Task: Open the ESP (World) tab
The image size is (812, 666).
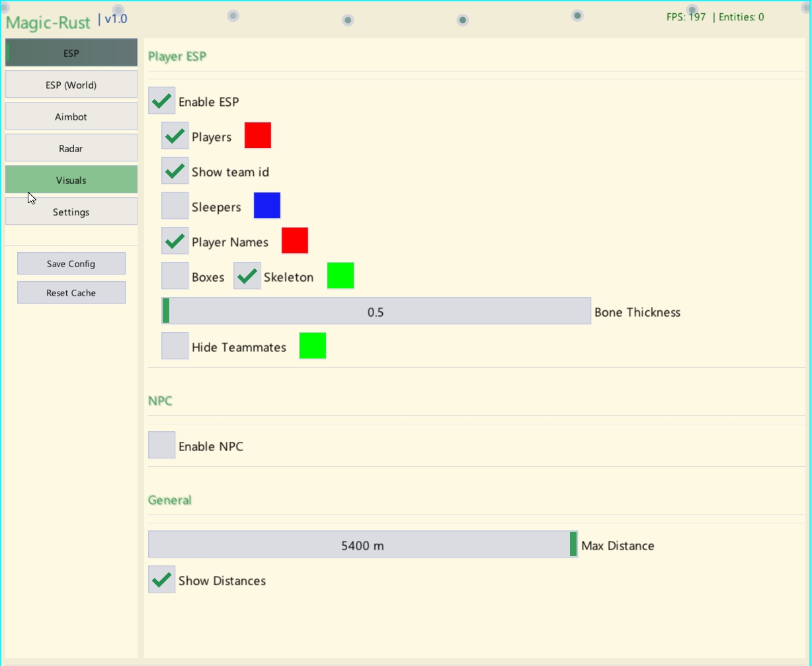Action: (x=71, y=85)
